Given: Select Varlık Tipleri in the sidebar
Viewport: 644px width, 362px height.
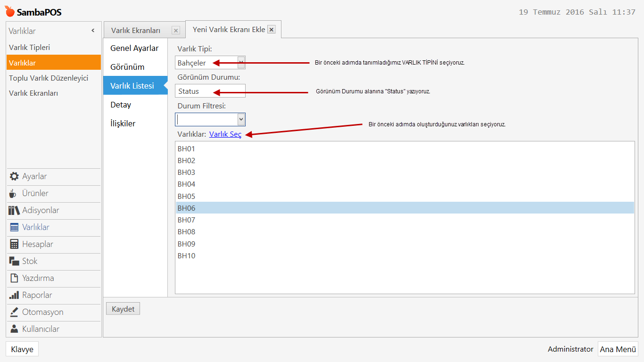Looking at the screenshot, I should tap(54, 48).
